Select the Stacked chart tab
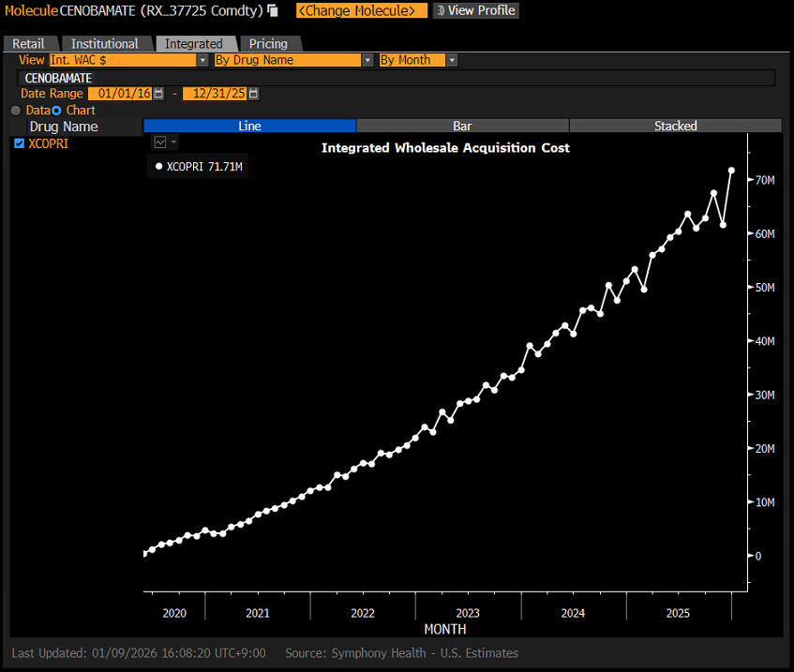The width and height of the screenshot is (794, 672). (x=676, y=127)
